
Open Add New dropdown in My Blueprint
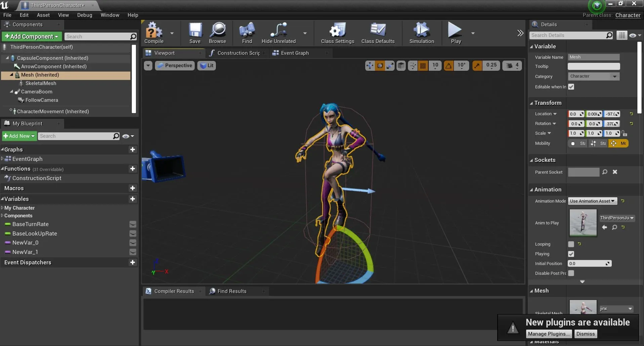pos(19,136)
